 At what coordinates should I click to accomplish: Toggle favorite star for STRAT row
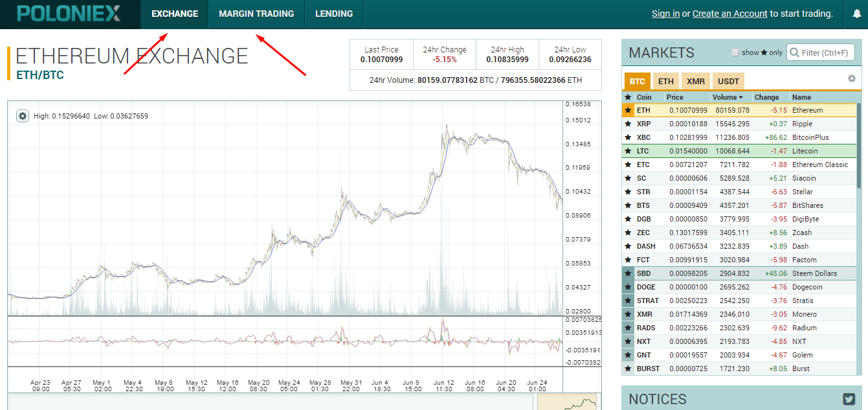628,301
